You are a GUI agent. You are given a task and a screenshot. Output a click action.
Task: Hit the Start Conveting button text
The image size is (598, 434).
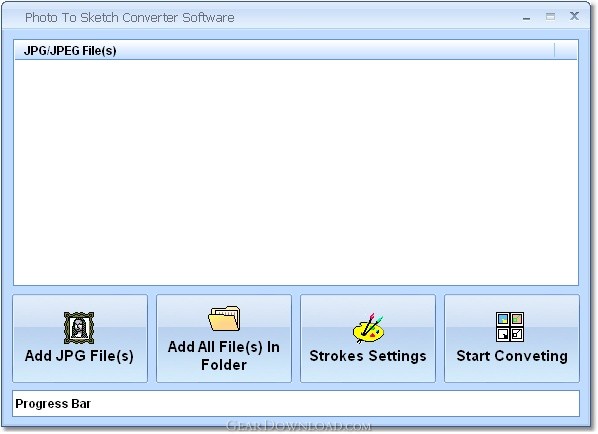pyautogui.click(x=512, y=356)
